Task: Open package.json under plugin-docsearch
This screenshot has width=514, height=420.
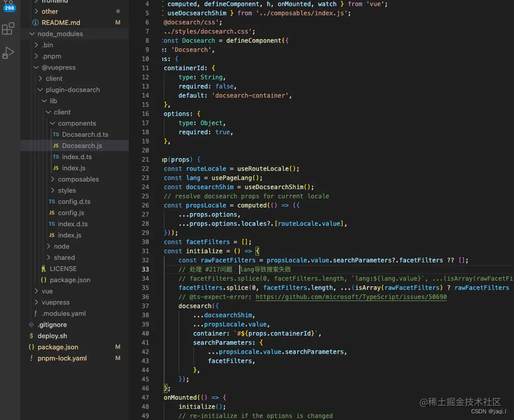Action: coord(70,280)
